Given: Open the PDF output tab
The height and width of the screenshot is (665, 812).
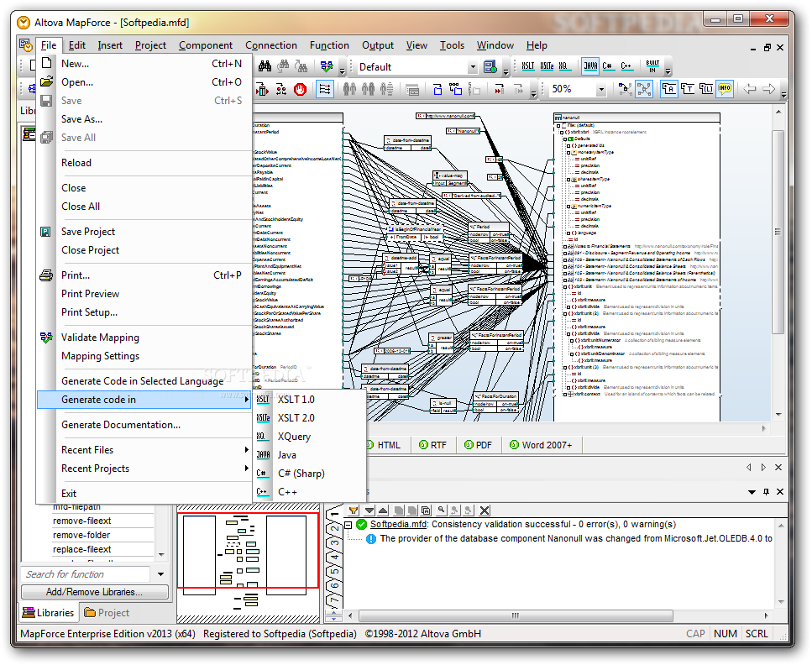Looking at the screenshot, I should pyautogui.click(x=478, y=445).
